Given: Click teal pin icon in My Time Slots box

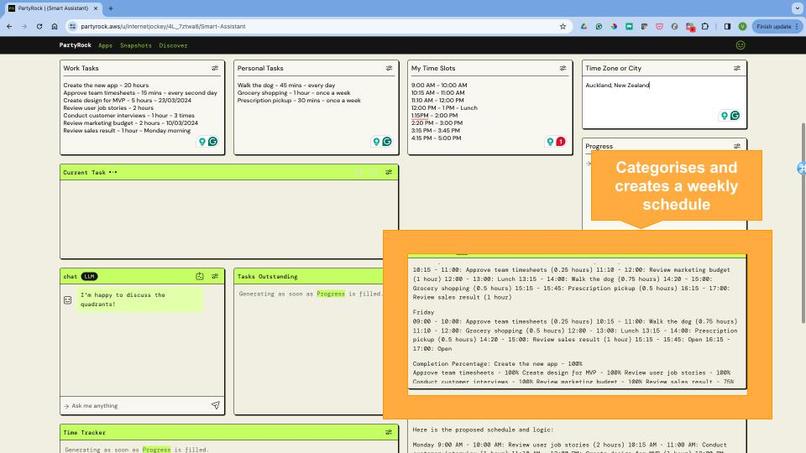Looking at the screenshot, I should pyautogui.click(x=550, y=141).
